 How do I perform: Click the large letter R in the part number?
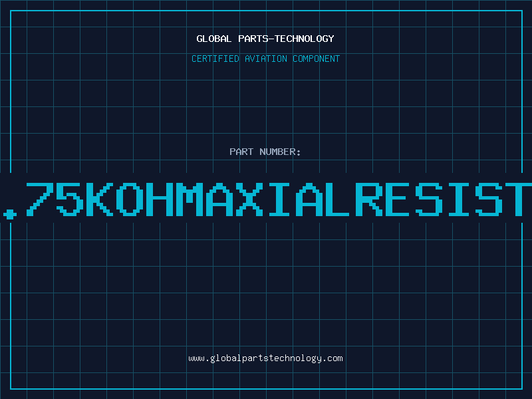coord(369,199)
